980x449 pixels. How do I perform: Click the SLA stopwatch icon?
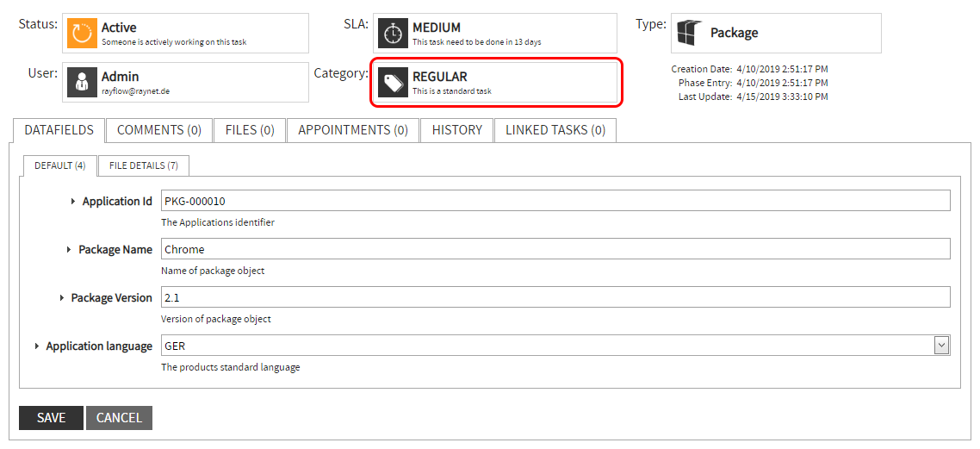(x=393, y=34)
